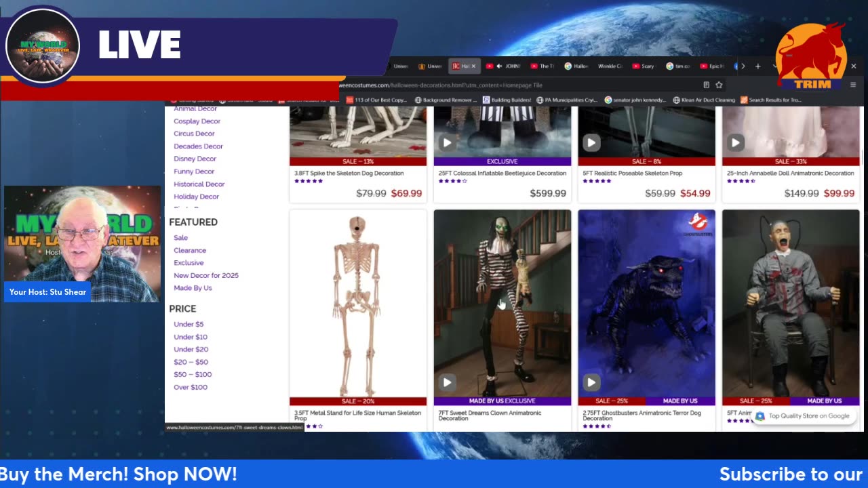Screen dimensions: 868x488
Task: Toggle reader view icon in address bar
Action: [706, 85]
